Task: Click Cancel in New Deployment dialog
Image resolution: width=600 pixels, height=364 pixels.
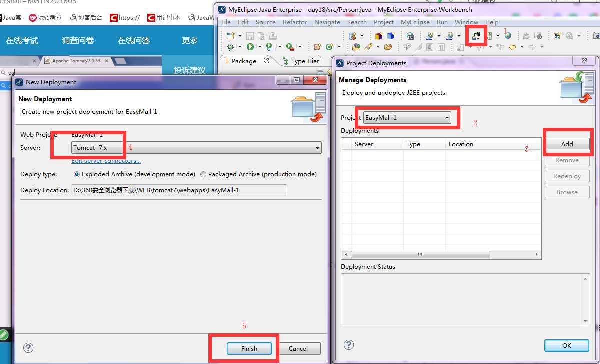Action: click(298, 348)
